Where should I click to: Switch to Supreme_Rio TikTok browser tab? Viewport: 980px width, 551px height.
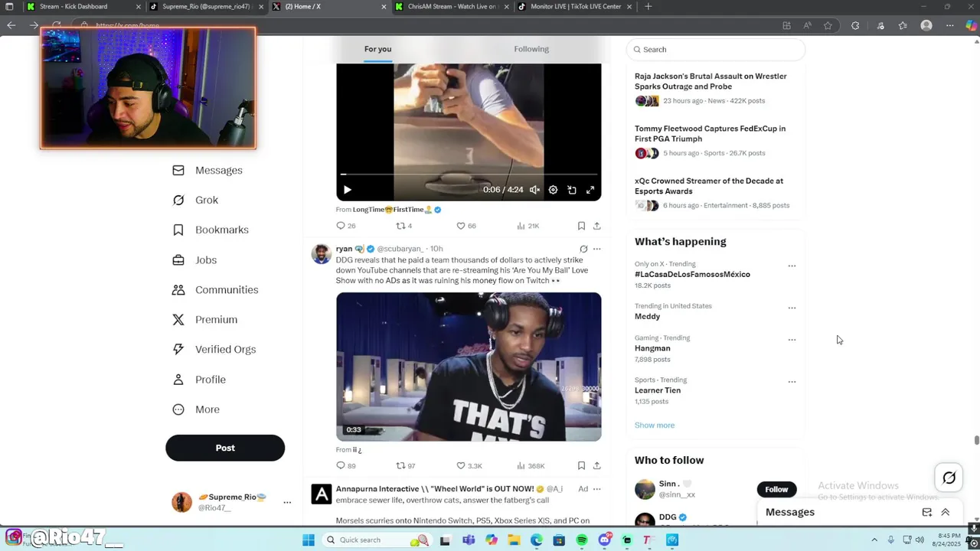coord(207,7)
